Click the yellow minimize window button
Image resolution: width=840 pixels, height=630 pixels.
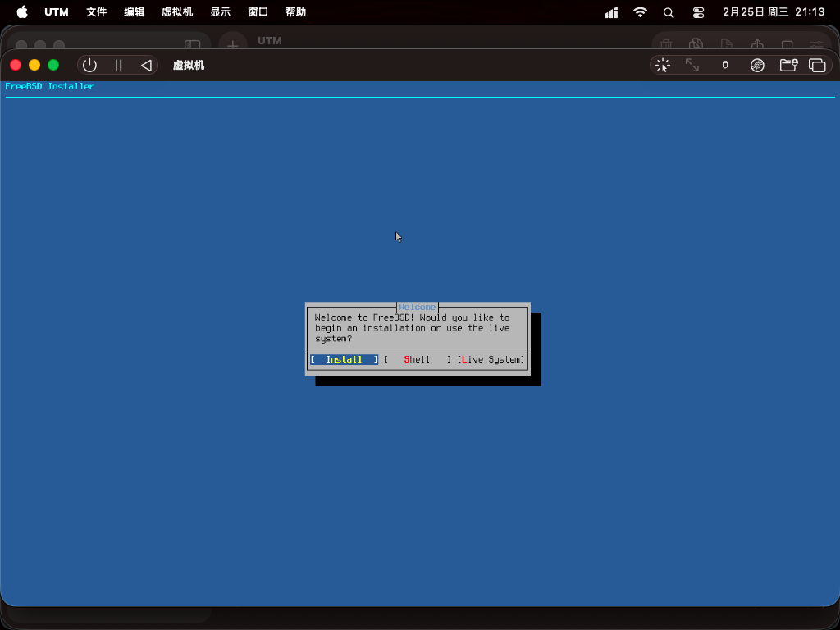coord(34,65)
